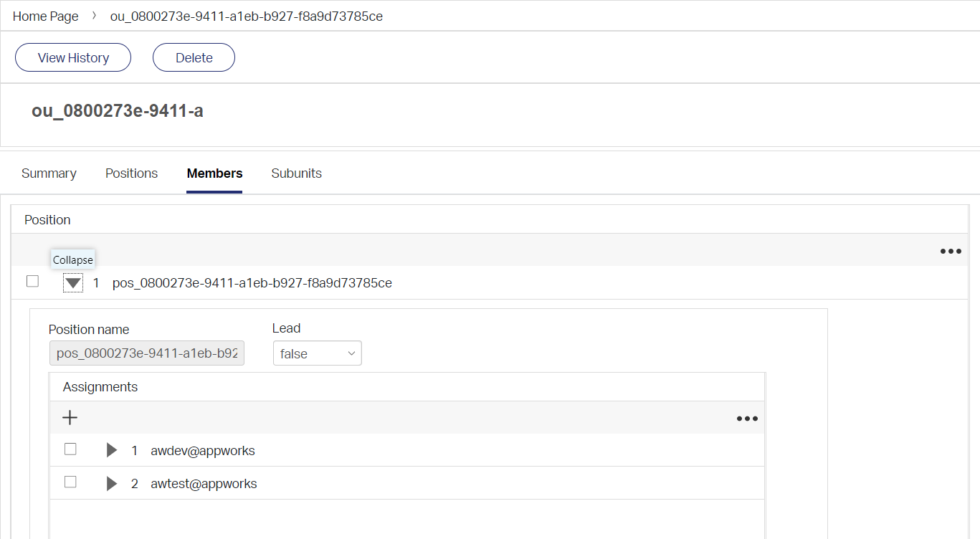Click the breadcrumb chevron after Home Page

point(95,16)
